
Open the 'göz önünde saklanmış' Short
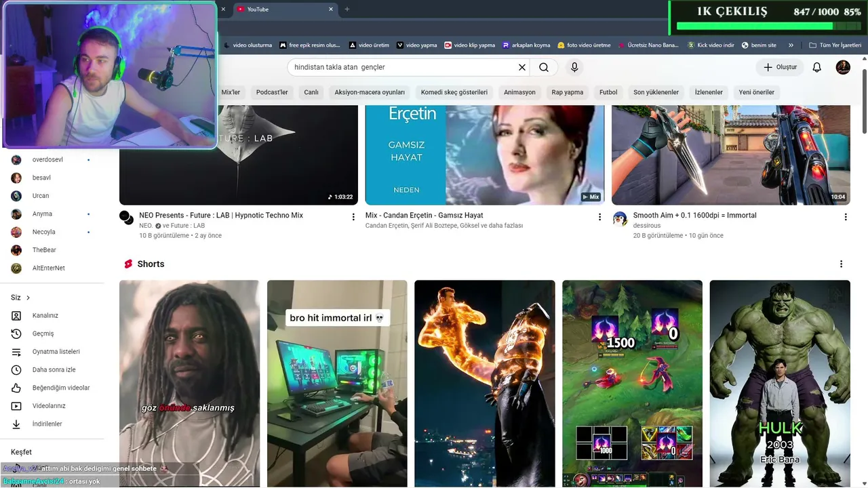[x=189, y=384]
